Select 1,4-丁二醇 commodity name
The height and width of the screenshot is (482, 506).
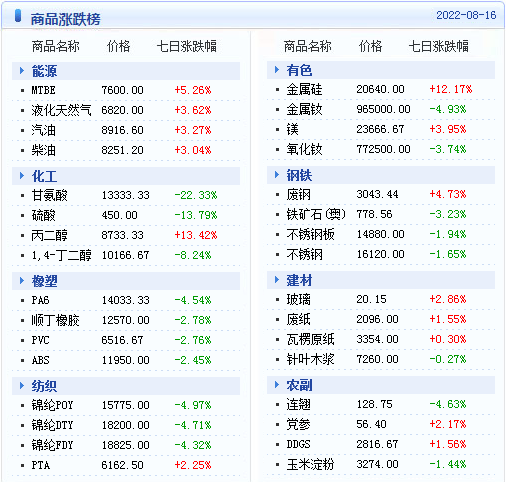[x=61, y=255]
